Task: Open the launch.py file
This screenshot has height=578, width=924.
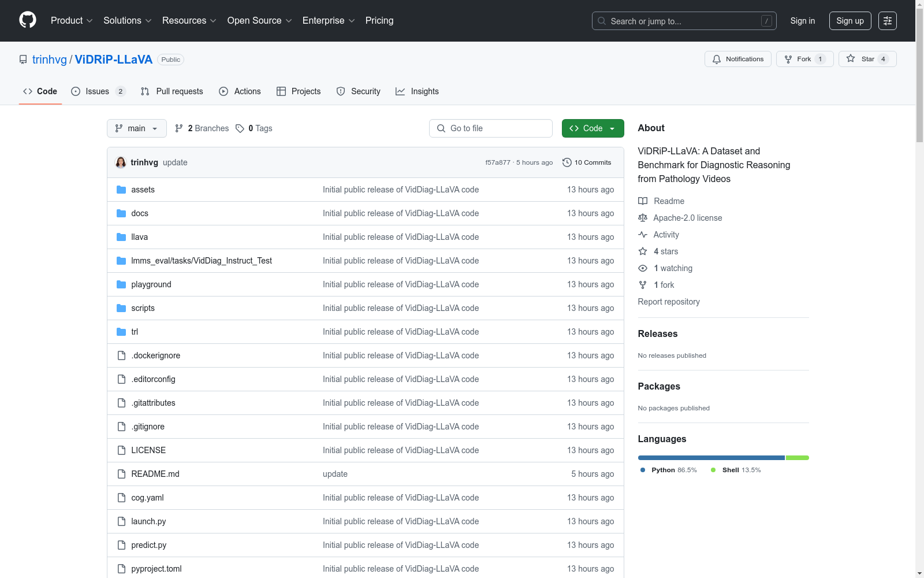Action: pyautogui.click(x=148, y=521)
